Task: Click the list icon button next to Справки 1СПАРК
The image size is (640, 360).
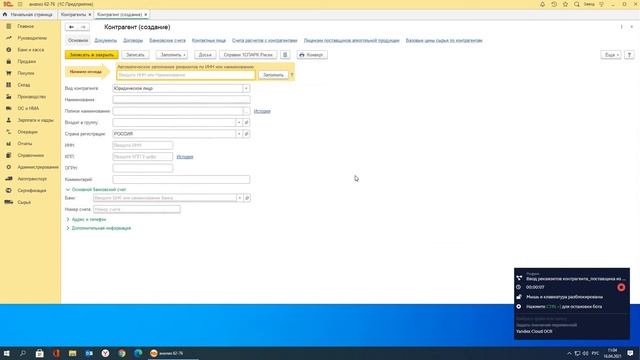Action: [x=285, y=55]
